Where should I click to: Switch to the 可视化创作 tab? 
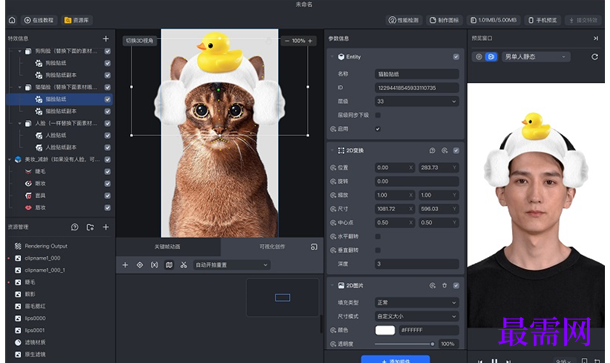272,247
